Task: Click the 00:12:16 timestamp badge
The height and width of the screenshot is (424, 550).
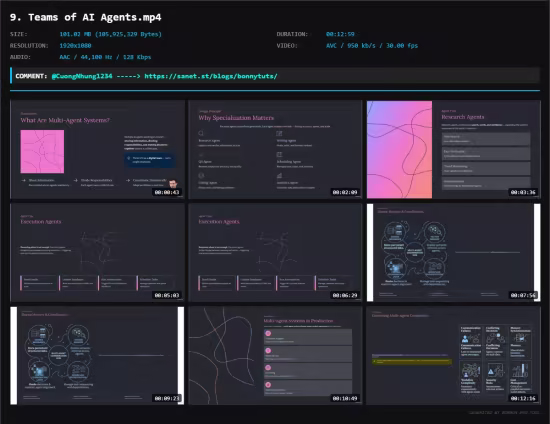Action: (x=523, y=398)
